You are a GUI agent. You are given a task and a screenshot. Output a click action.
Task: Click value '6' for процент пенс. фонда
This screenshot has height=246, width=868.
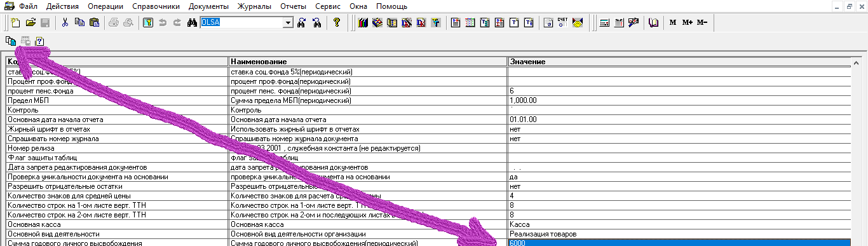point(679,91)
